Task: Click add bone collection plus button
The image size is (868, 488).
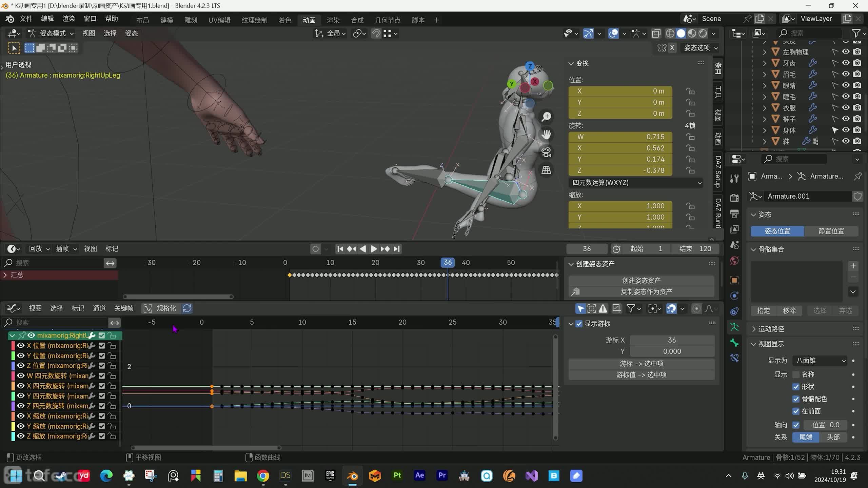Action: (853, 266)
